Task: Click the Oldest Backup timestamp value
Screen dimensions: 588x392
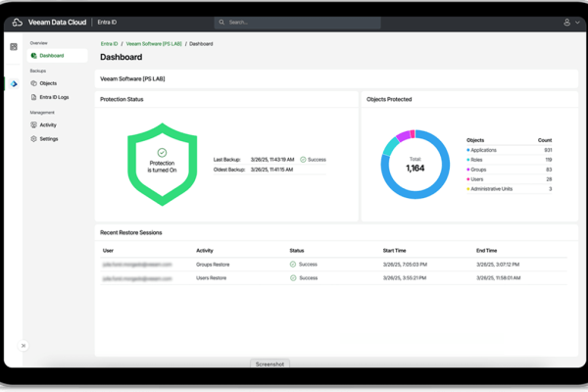Action: 271,170
